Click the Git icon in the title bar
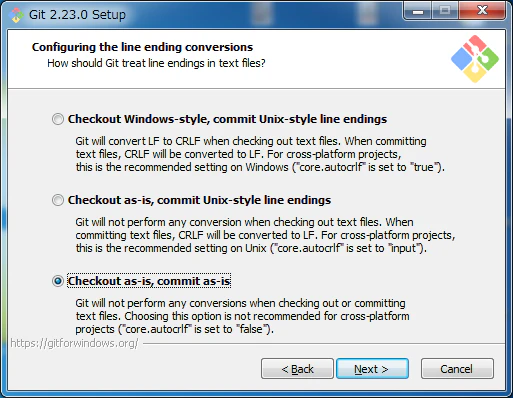Screen dimensions: 513x398 tap(16, 15)
